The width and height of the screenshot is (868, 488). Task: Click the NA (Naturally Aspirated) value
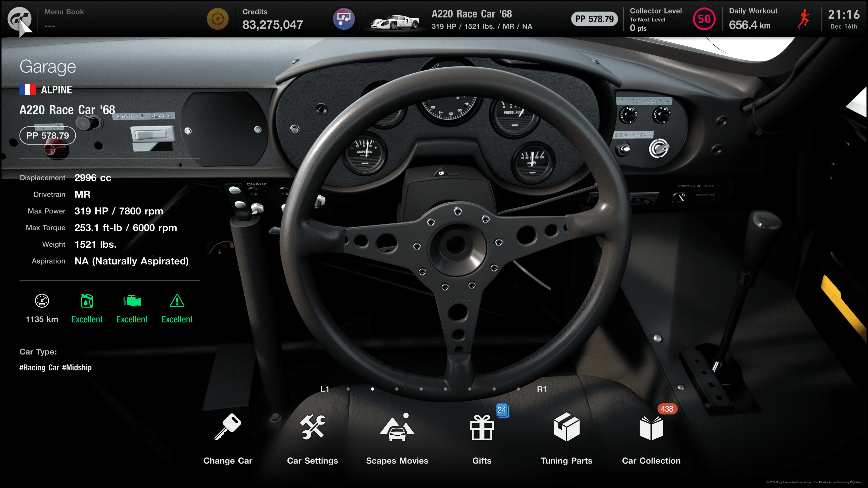tap(131, 261)
